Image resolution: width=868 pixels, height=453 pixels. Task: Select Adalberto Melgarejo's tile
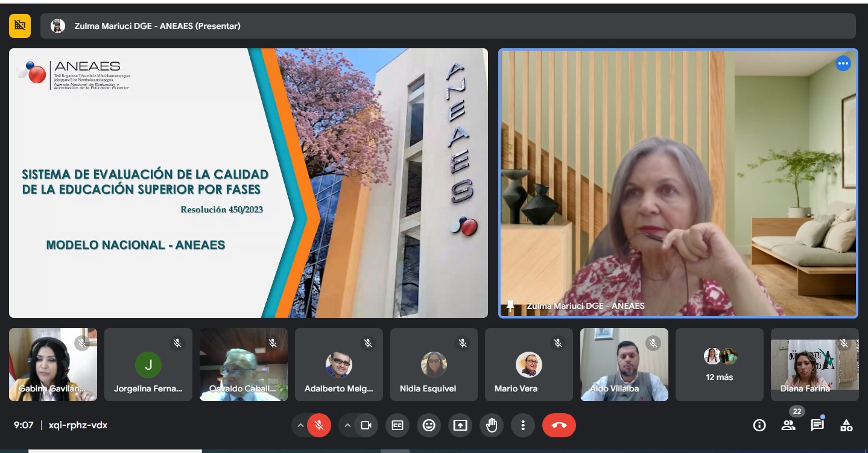click(339, 364)
